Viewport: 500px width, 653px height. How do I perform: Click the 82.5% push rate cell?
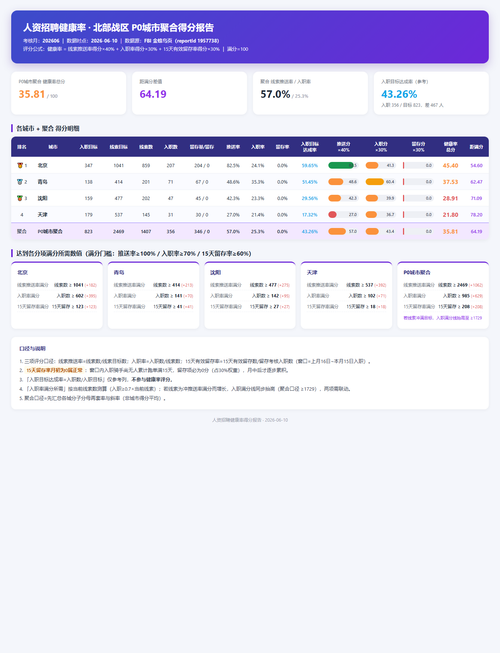[233, 165]
